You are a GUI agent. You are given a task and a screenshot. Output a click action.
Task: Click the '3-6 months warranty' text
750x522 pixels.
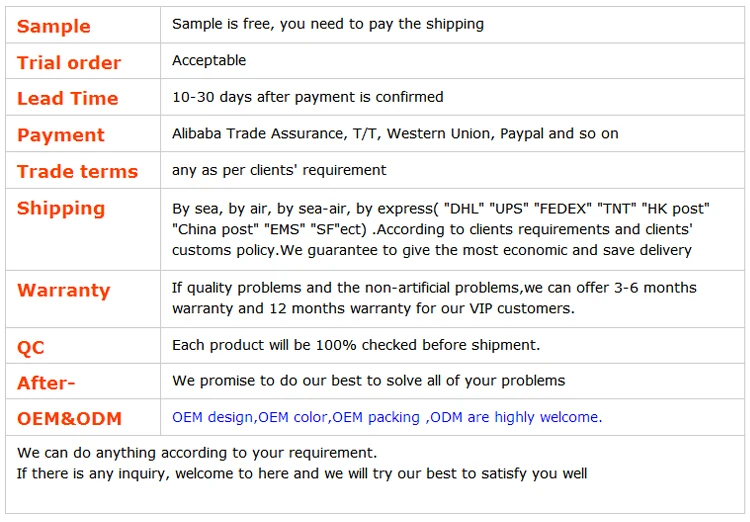(433, 298)
